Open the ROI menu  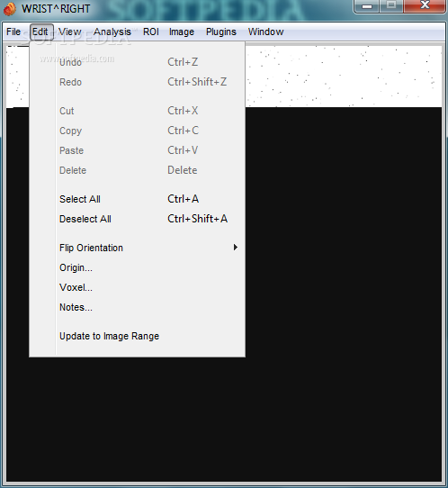[151, 32]
